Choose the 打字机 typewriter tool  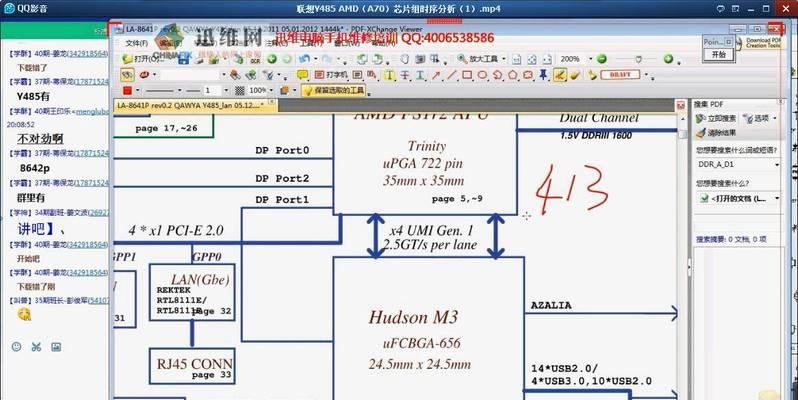pos(331,75)
